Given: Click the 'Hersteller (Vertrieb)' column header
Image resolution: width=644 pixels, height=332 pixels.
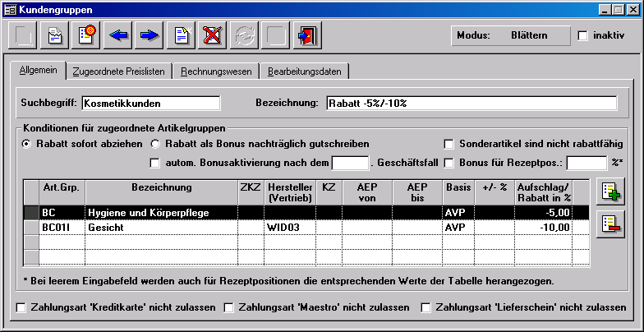Looking at the screenshot, I should 290,192.
